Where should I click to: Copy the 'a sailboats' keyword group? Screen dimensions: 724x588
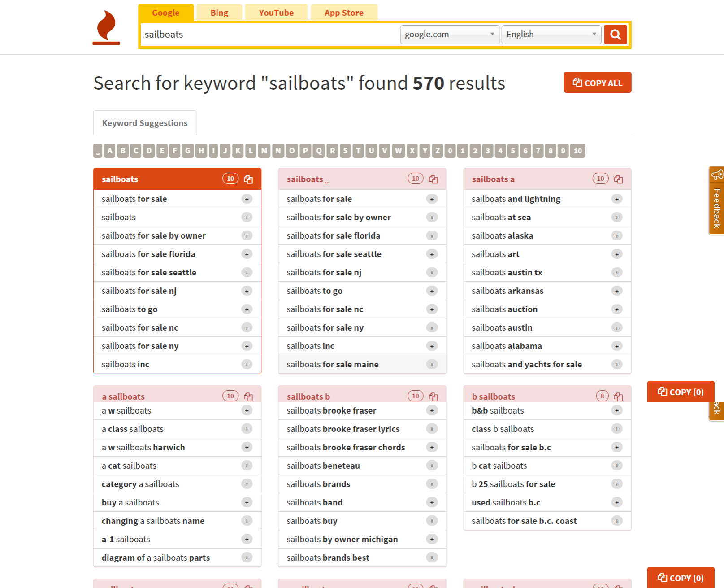pos(248,396)
